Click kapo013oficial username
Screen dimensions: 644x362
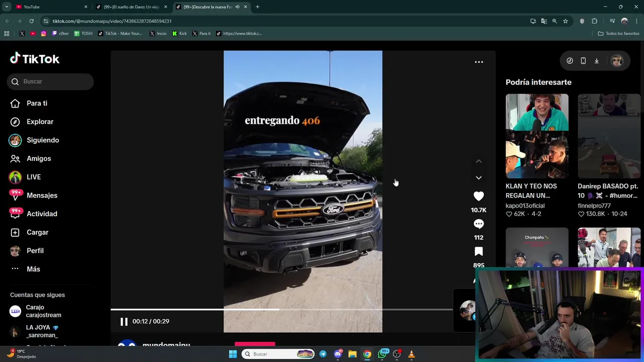pos(525,206)
